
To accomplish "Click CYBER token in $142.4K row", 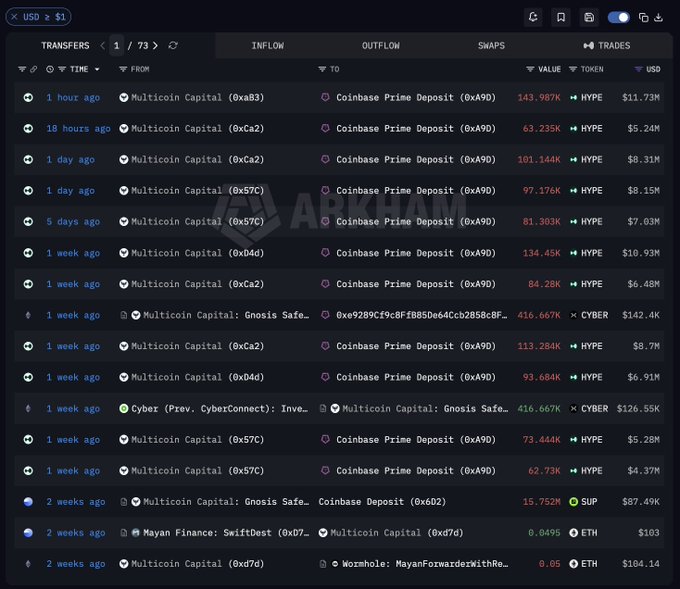I will 594,315.
